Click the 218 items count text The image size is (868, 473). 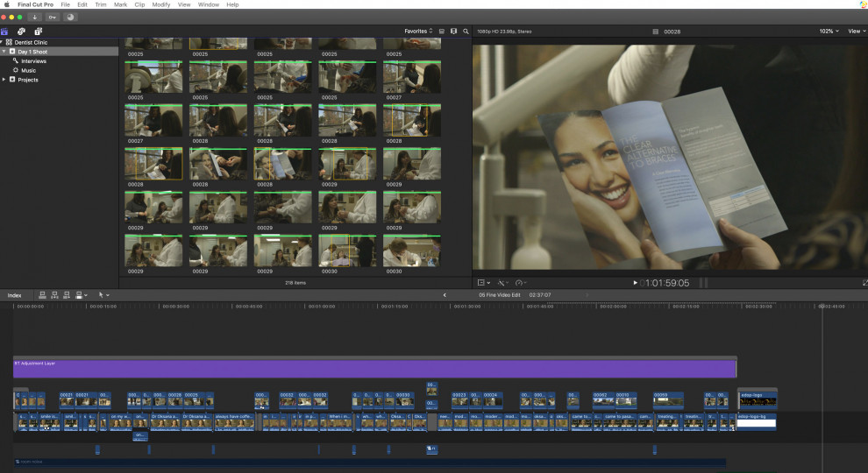pyautogui.click(x=295, y=283)
